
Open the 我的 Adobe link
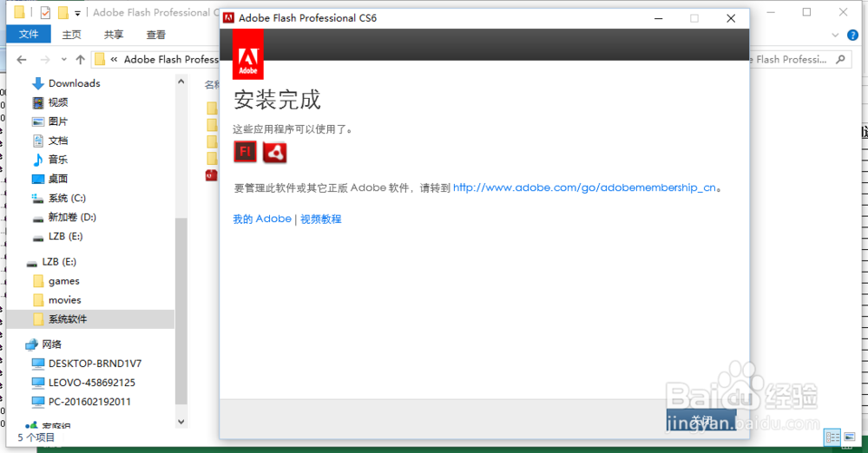point(262,219)
